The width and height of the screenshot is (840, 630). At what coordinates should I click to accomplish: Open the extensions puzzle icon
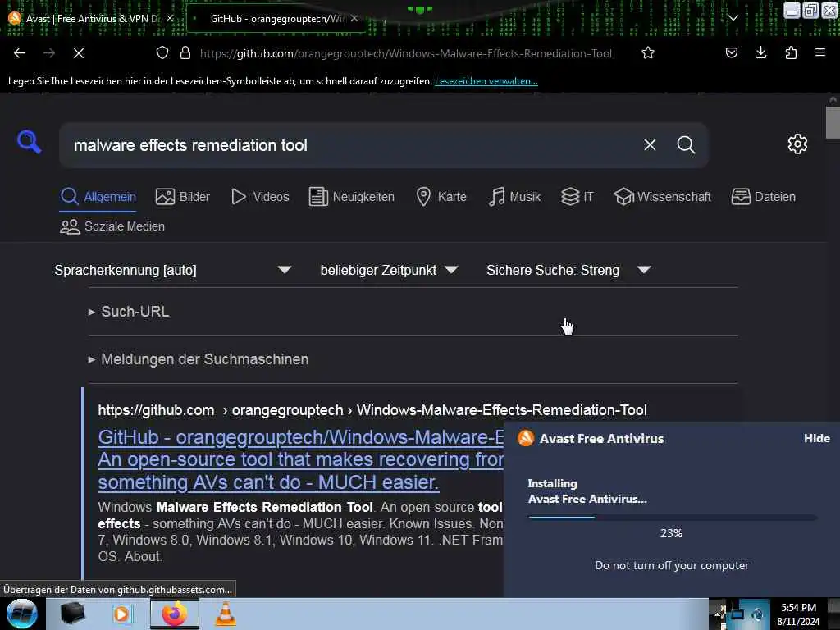click(x=792, y=52)
